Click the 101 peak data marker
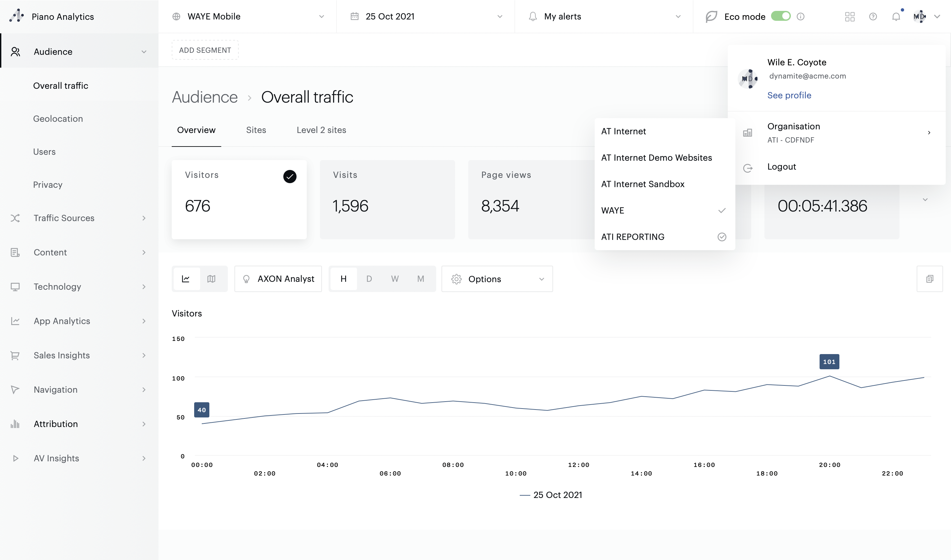 (x=829, y=362)
